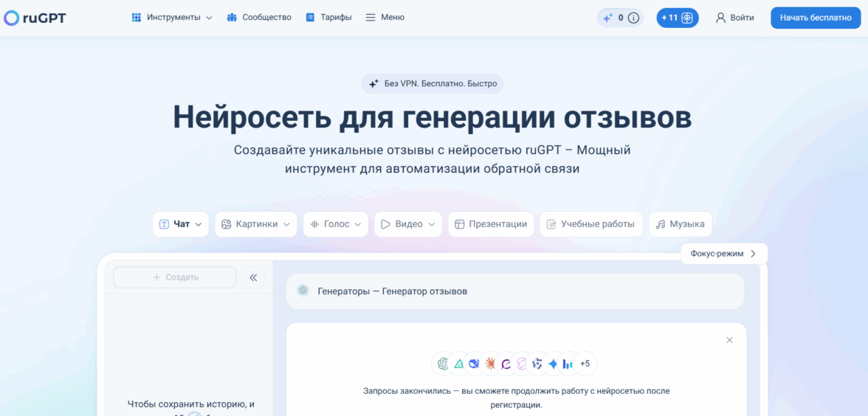Open the Видео dropdown
Image resolution: width=868 pixels, height=416 pixels.
coord(407,224)
